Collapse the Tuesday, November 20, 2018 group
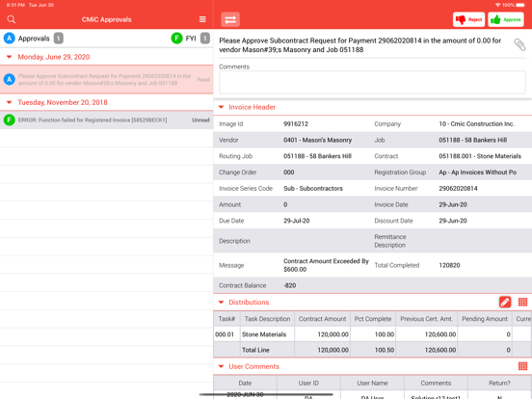The width and height of the screenshot is (532, 399). pos(10,102)
